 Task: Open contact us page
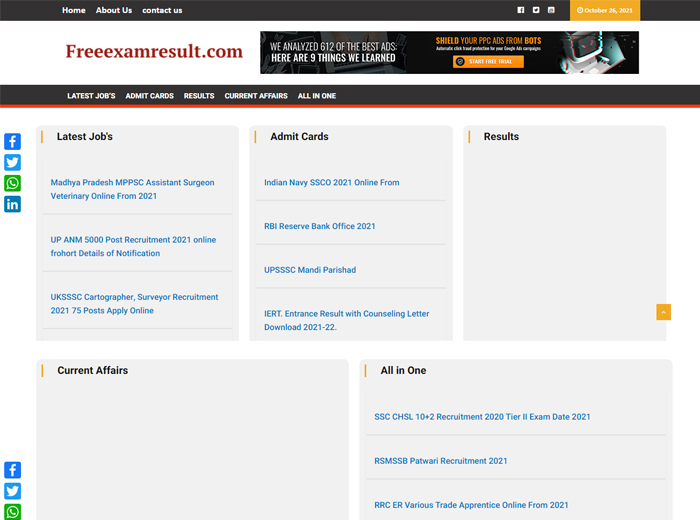pyautogui.click(x=162, y=10)
